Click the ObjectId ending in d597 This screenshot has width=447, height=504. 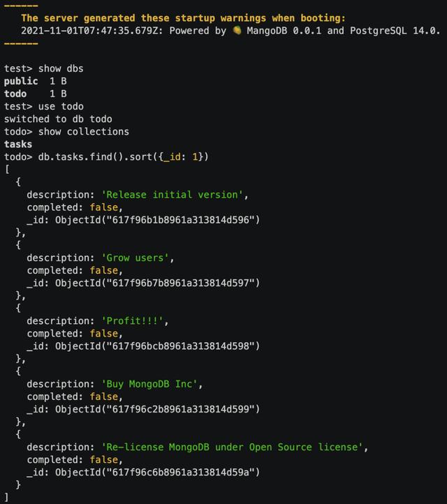click(157, 283)
